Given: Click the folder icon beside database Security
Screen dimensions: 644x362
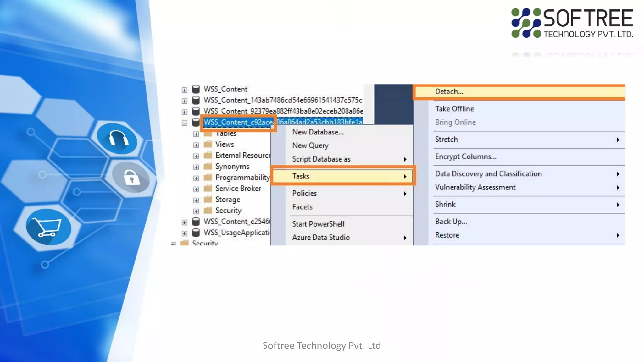Looking at the screenshot, I should (x=208, y=210).
